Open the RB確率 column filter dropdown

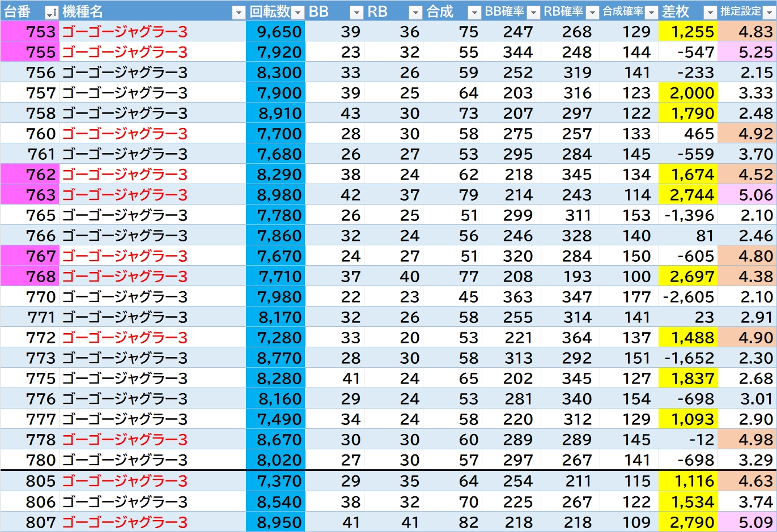(x=592, y=12)
